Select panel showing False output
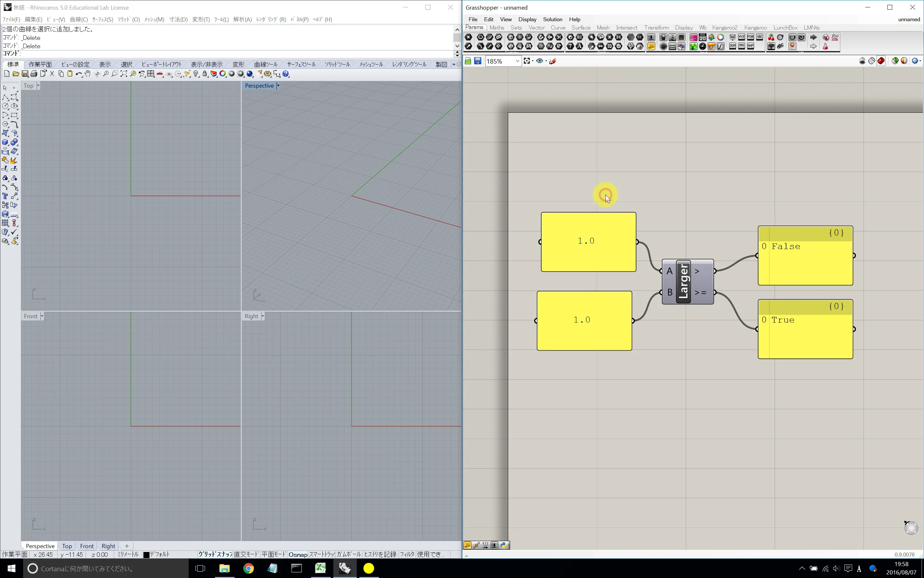The width and height of the screenshot is (924, 578). (805, 255)
